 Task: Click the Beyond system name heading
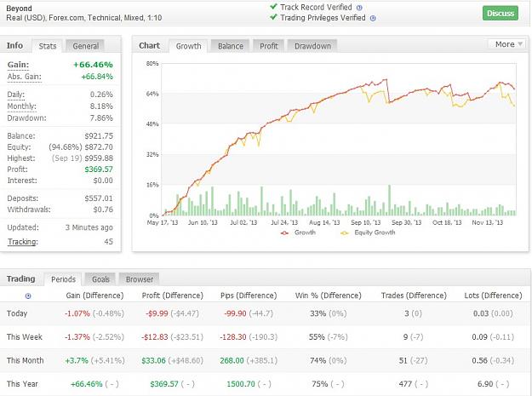click(19, 9)
